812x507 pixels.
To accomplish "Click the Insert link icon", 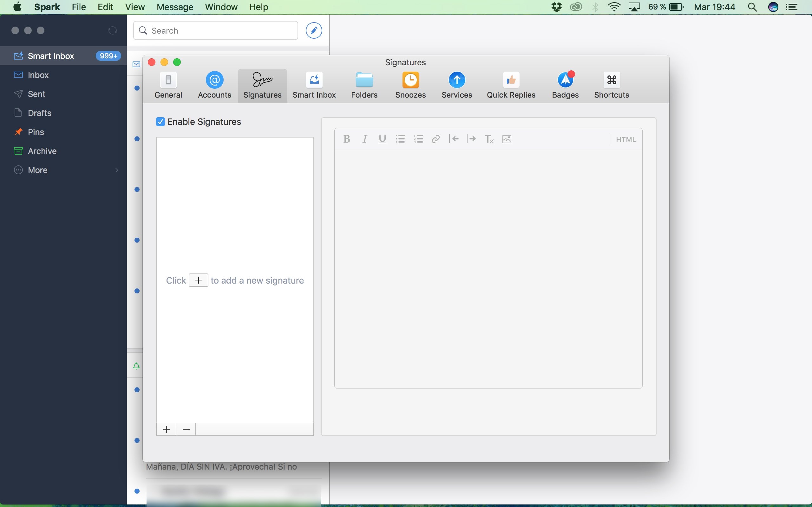I will click(435, 138).
